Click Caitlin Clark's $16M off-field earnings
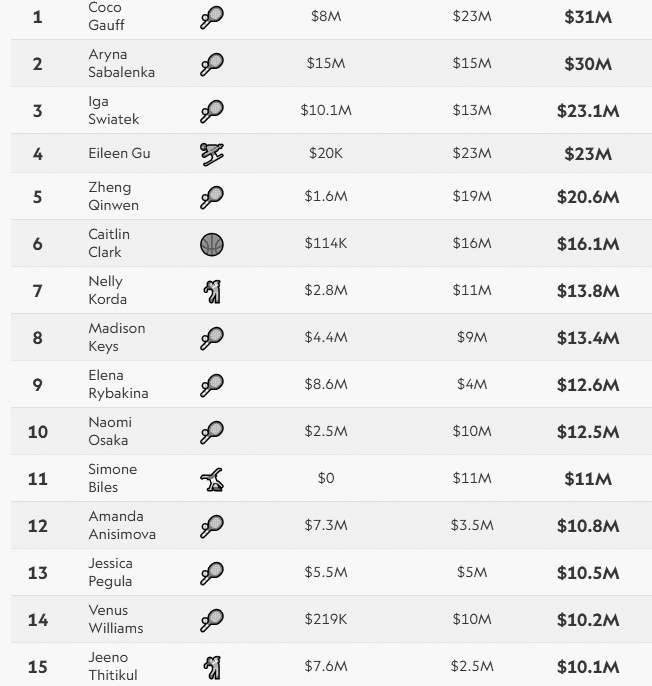The image size is (652, 686). [471, 244]
